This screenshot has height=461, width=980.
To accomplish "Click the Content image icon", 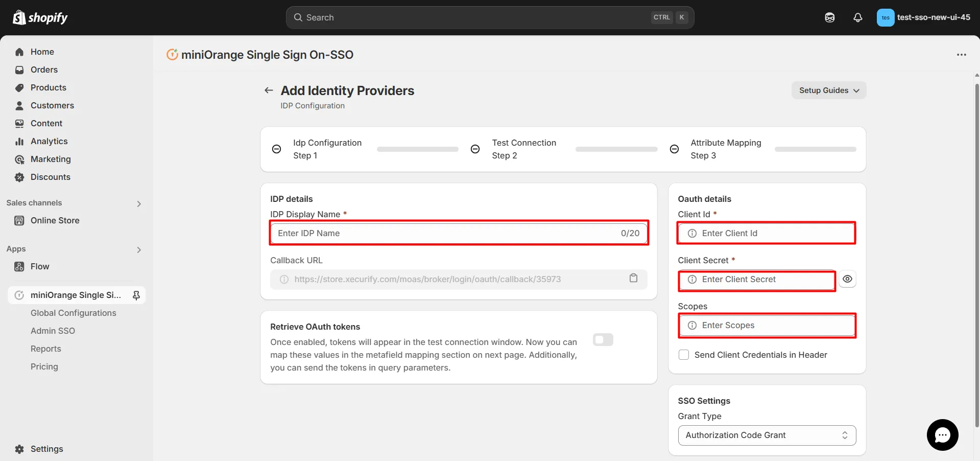I will [19, 123].
